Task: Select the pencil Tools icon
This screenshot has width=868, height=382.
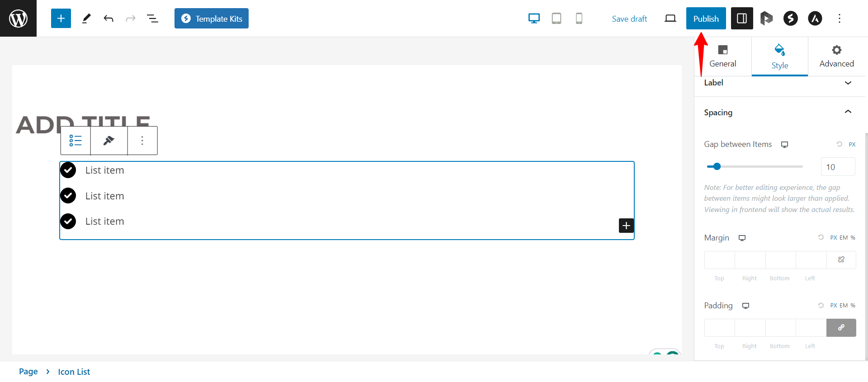Action: tap(86, 19)
